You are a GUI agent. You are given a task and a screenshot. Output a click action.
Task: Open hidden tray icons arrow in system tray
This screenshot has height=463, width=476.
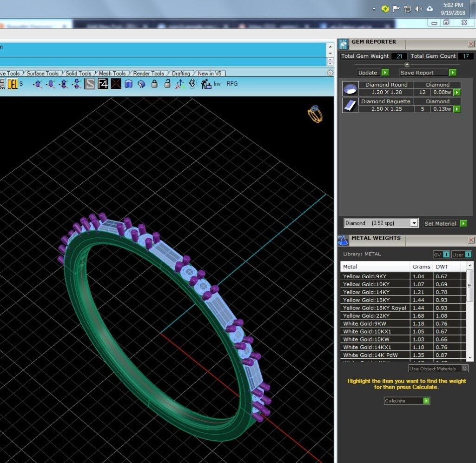374,9
